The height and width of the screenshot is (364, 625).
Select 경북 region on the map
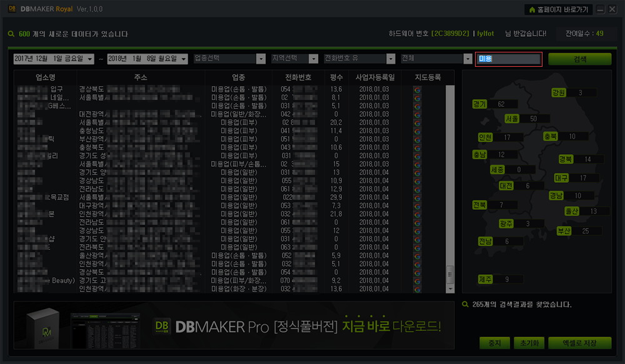[565, 159]
